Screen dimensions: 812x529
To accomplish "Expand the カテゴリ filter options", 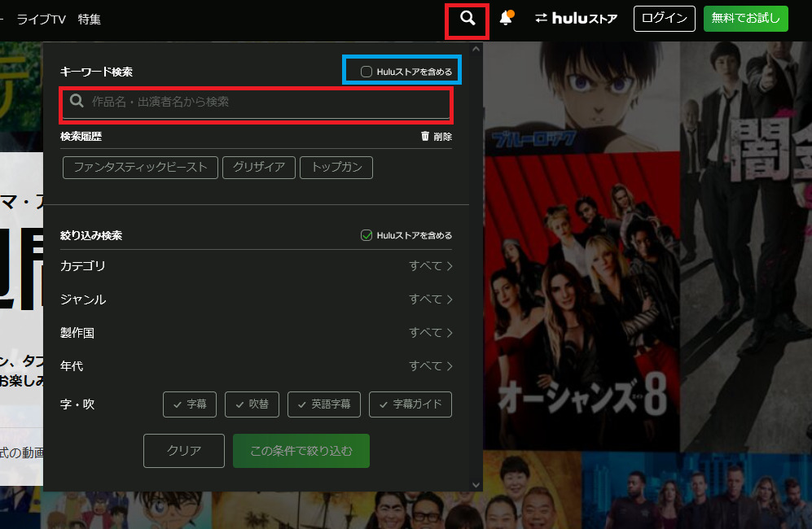I will pos(257,266).
